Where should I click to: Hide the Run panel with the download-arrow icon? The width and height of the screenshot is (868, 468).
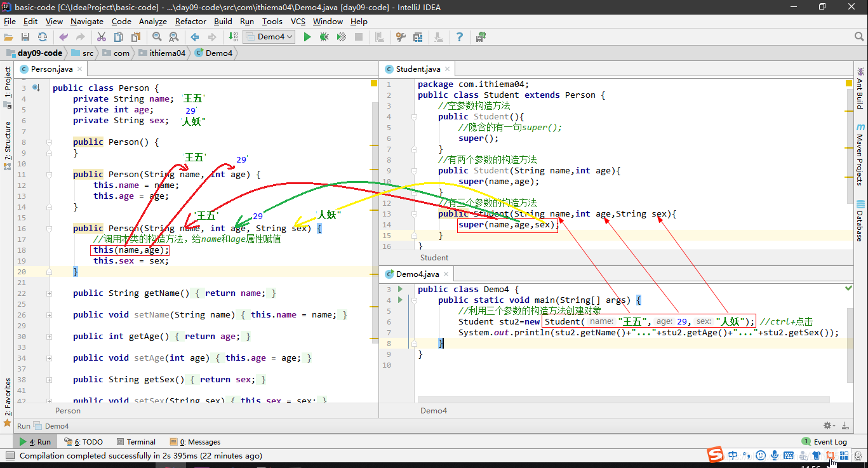click(x=845, y=425)
